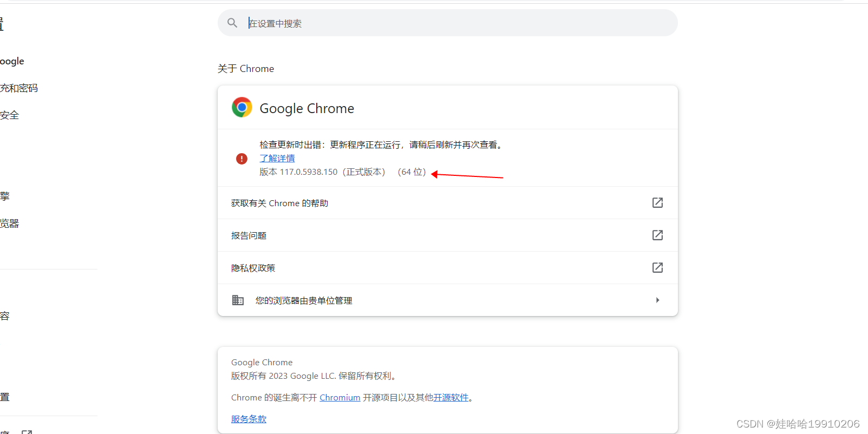Screen dimensions: 868x434
Task: Open sidebar item ending in 擎
Action: pos(5,196)
